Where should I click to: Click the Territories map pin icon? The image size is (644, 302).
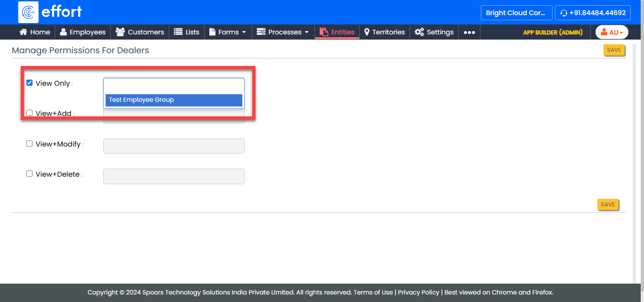point(367,32)
